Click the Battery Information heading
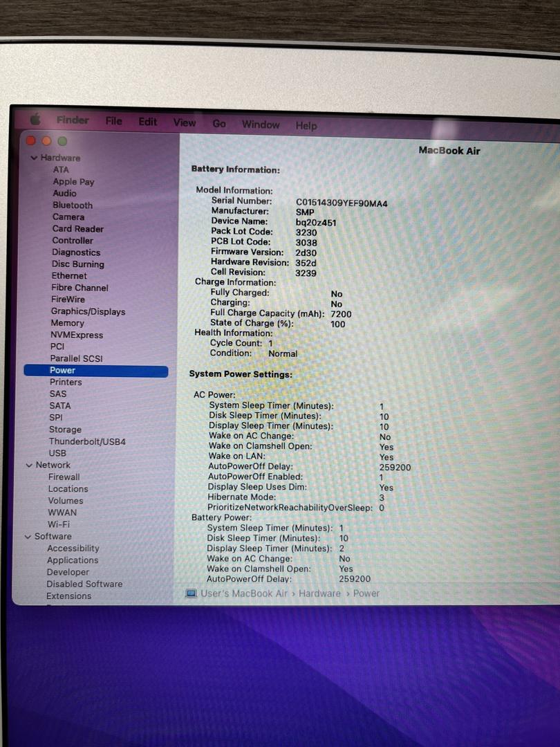 [235, 169]
